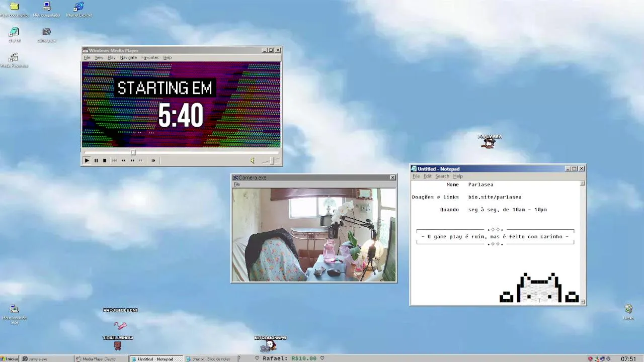644x362 pixels.
Task: Click the Notepad scrollbar up arrow
Action: tap(583, 183)
